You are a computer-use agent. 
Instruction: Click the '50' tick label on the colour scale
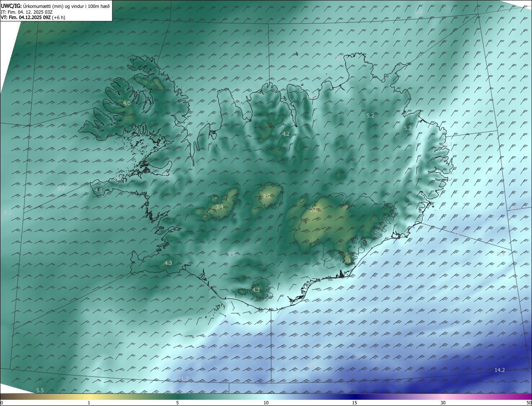coord(529,403)
